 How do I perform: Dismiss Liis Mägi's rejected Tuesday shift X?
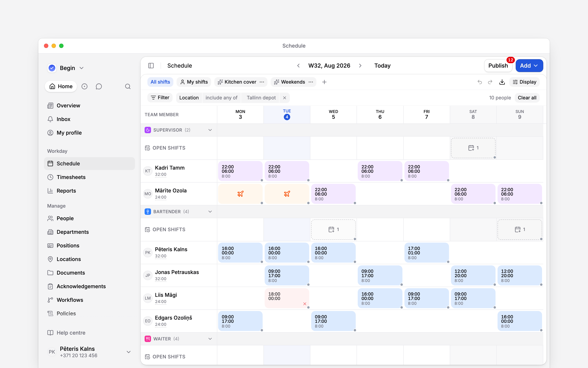pyautogui.click(x=305, y=304)
